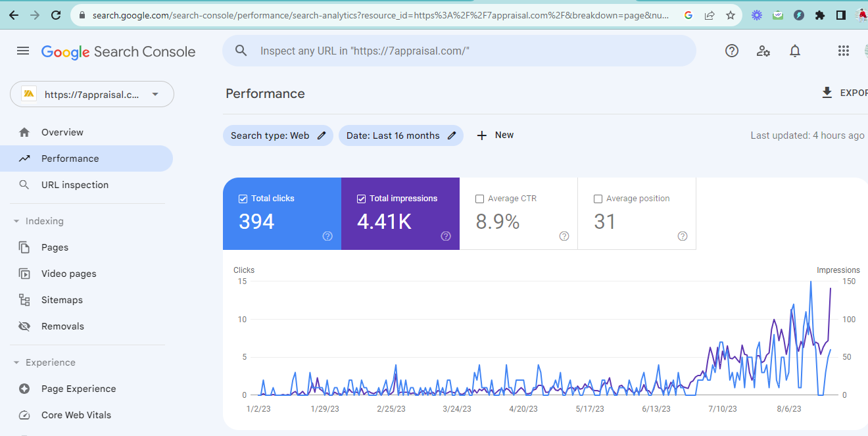Reload the page
Screen dimensions: 868x436
tap(56, 15)
